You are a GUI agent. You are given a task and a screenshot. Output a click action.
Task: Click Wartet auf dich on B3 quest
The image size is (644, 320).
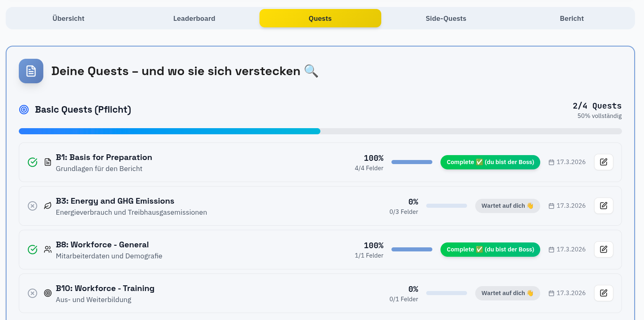click(x=508, y=206)
